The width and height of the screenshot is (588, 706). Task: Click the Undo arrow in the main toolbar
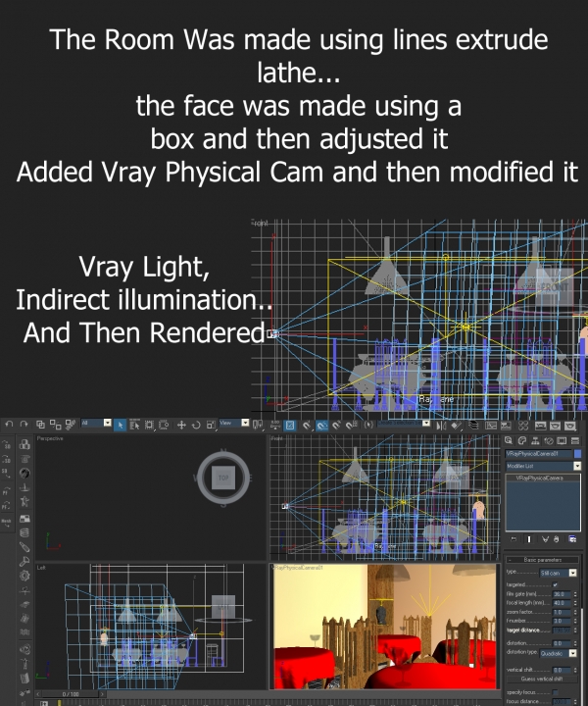click(9, 425)
